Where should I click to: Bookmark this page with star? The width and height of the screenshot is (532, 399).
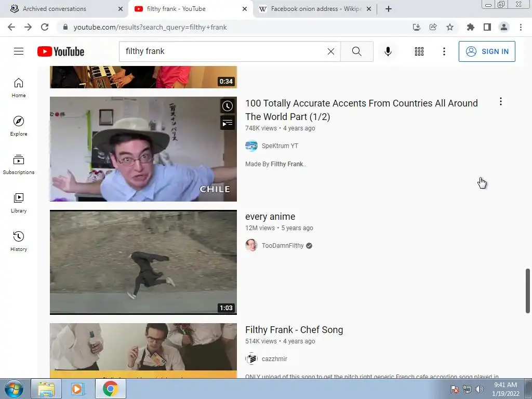pyautogui.click(x=449, y=27)
